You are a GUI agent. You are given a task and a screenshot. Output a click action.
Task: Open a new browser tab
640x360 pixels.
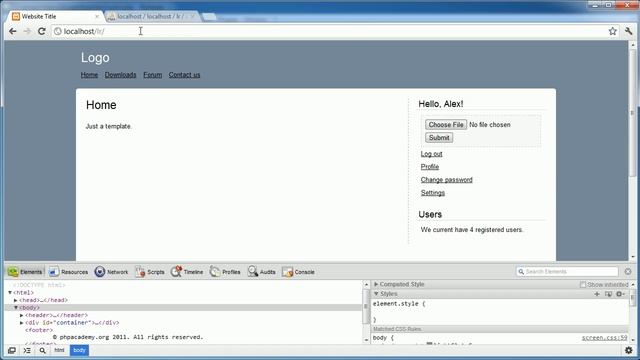209,17
